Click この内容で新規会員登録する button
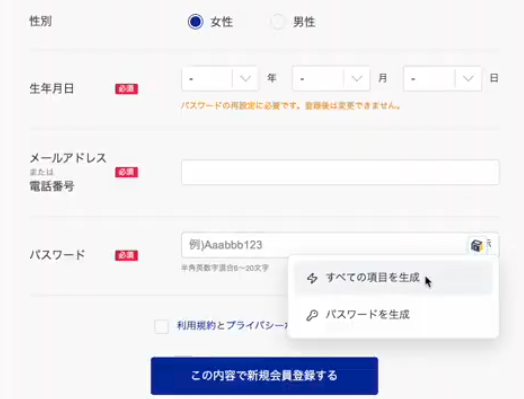Screen dimensions: 524x399 point(264,376)
